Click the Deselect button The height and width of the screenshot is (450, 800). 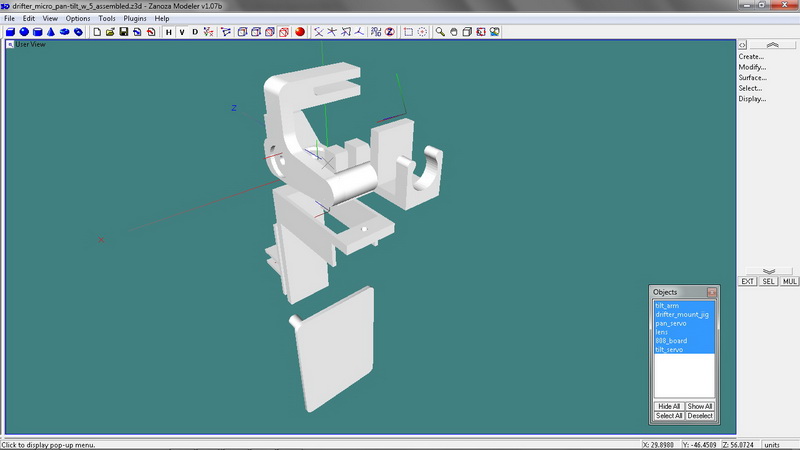coord(699,416)
